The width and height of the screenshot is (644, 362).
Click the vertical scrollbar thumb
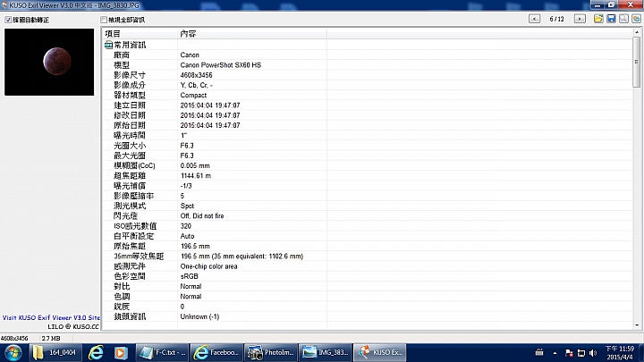(637, 62)
